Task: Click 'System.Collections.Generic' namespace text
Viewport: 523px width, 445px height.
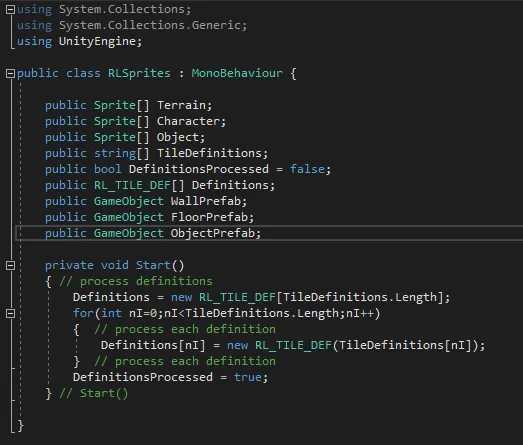Action: click(150, 25)
